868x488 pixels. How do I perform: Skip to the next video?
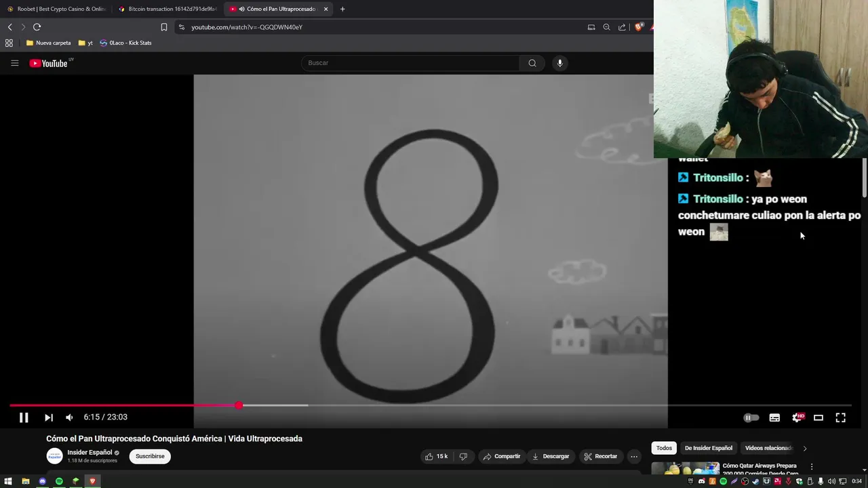tap(48, 418)
